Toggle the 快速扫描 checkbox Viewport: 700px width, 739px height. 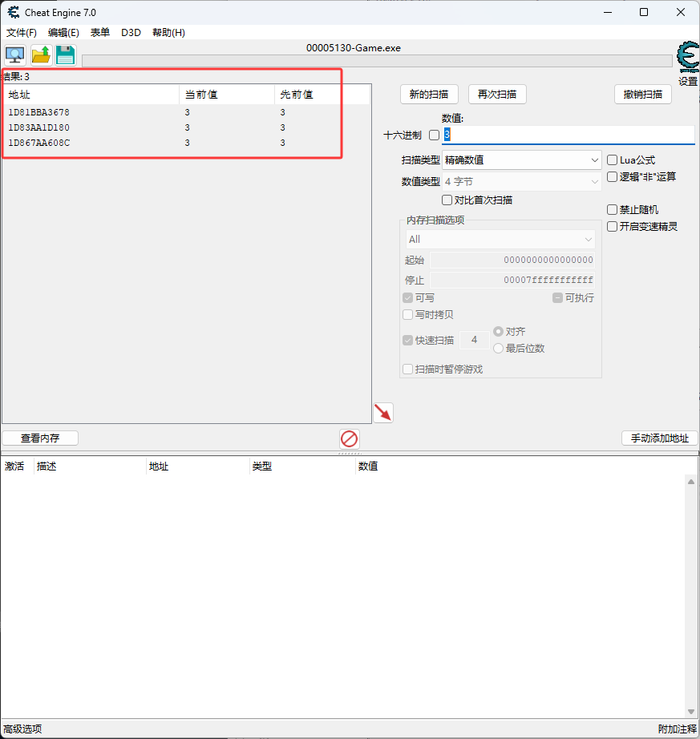click(x=408, y=341)
